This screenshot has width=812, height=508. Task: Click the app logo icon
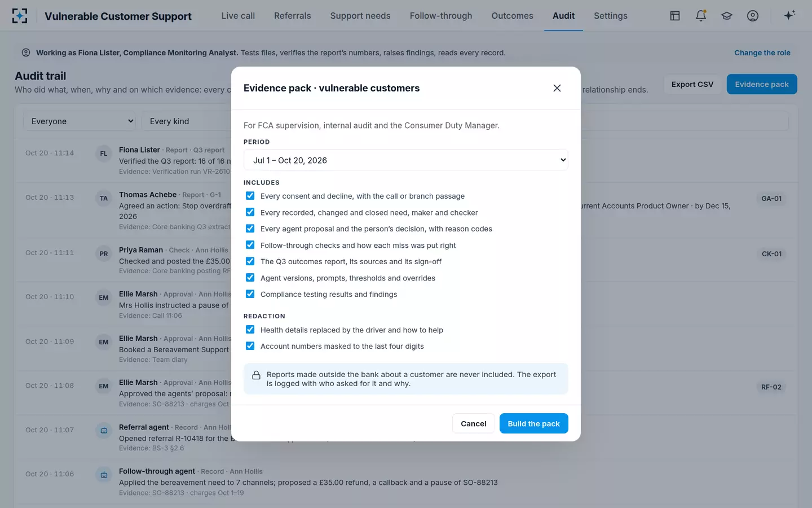(20, 16)
